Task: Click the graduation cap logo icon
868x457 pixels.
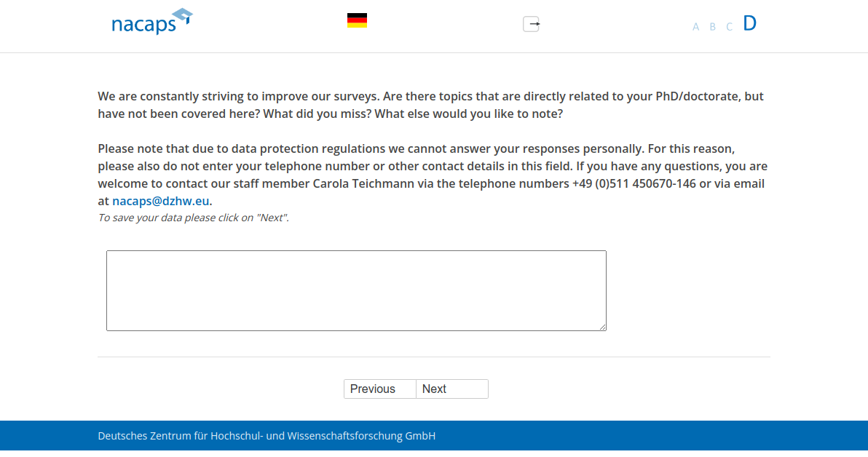Action: pyautogui.click(x=181, y=15)
